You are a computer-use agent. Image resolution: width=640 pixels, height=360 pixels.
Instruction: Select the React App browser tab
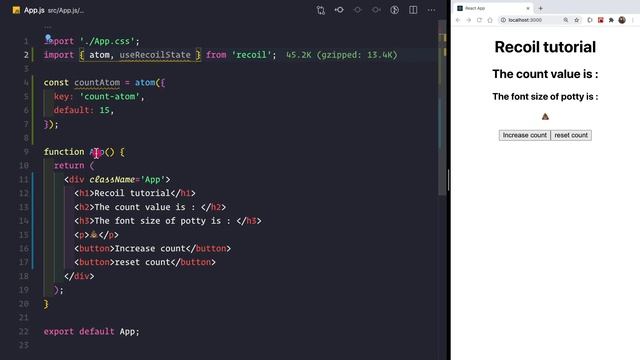pos(492,8)
